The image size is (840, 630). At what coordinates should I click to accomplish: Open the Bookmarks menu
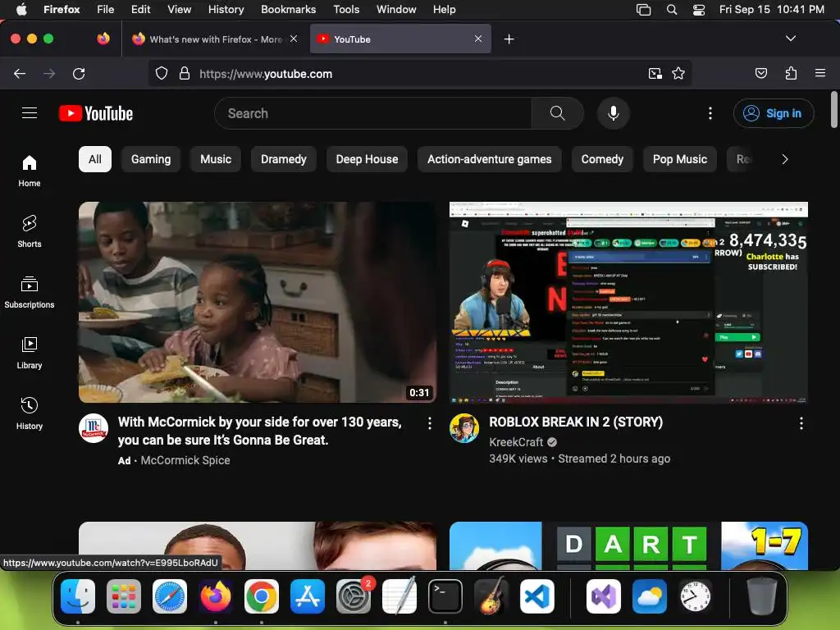coord(288,10)
